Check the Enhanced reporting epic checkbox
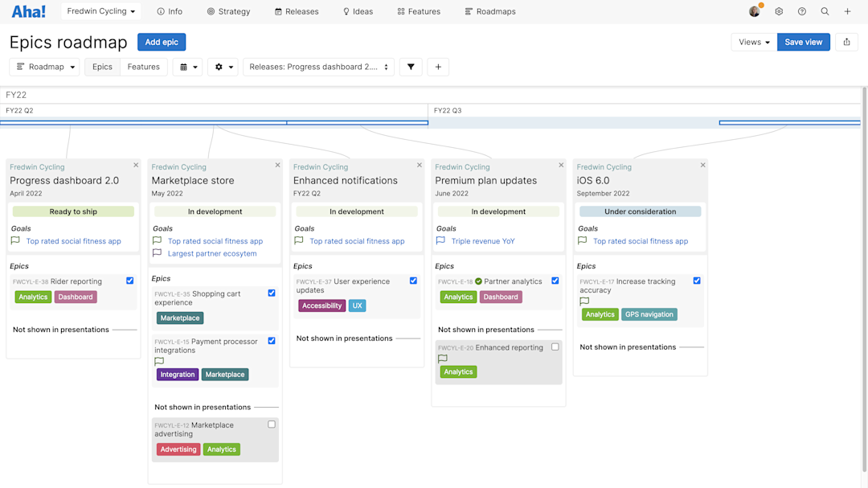 click(553, 345)
